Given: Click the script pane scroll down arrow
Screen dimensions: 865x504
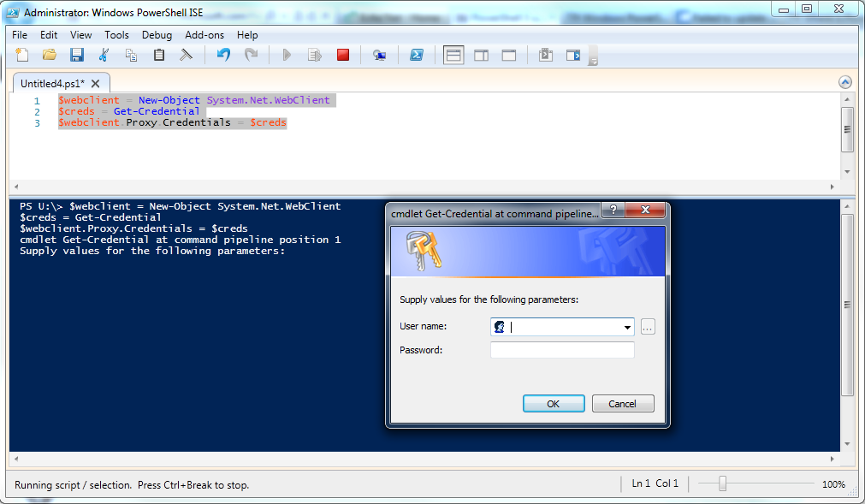Looking at the screenshot, I should (847, 172).
